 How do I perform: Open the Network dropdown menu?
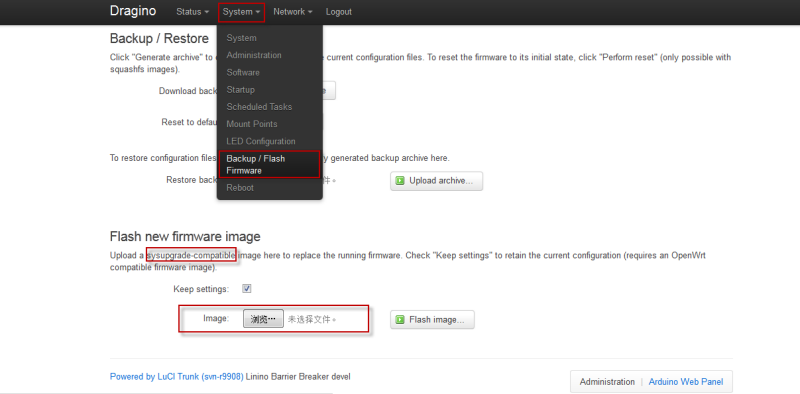293,12
